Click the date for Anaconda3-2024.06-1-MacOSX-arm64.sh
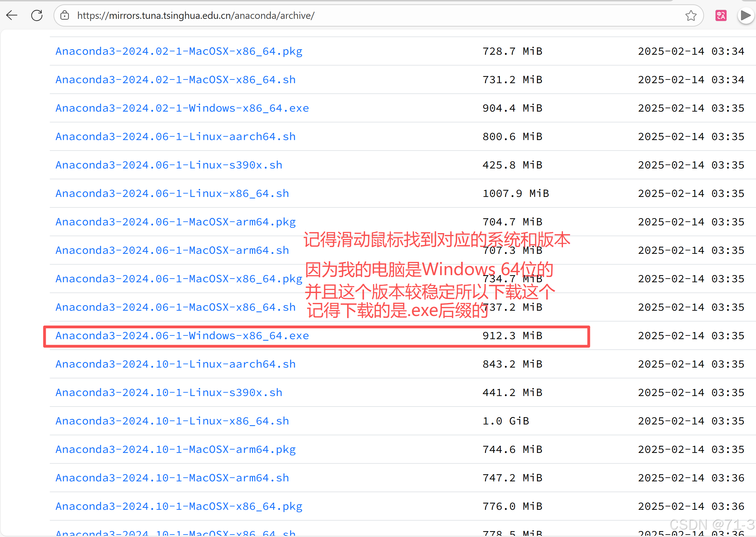 click(691, 250)
